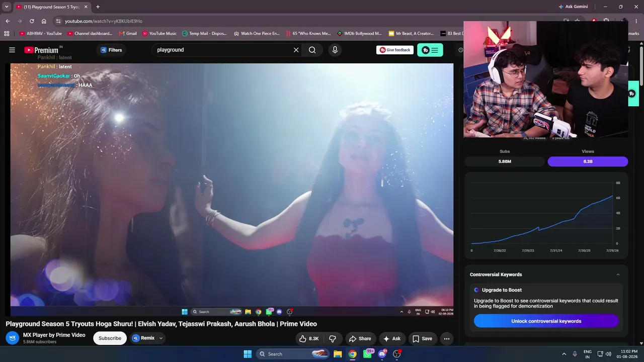Open the Ask AI button
Image resolution: width=644 pixels, height=362 pixels.
click(x=392, y=338)
